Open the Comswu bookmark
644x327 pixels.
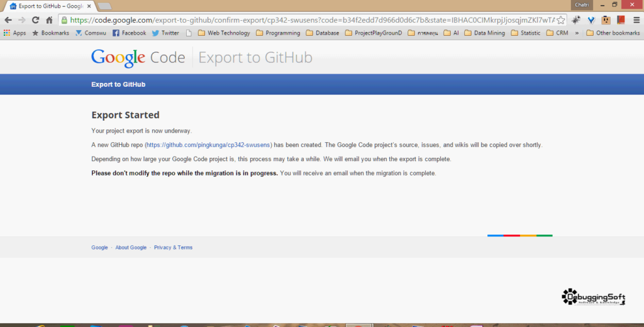91,33
